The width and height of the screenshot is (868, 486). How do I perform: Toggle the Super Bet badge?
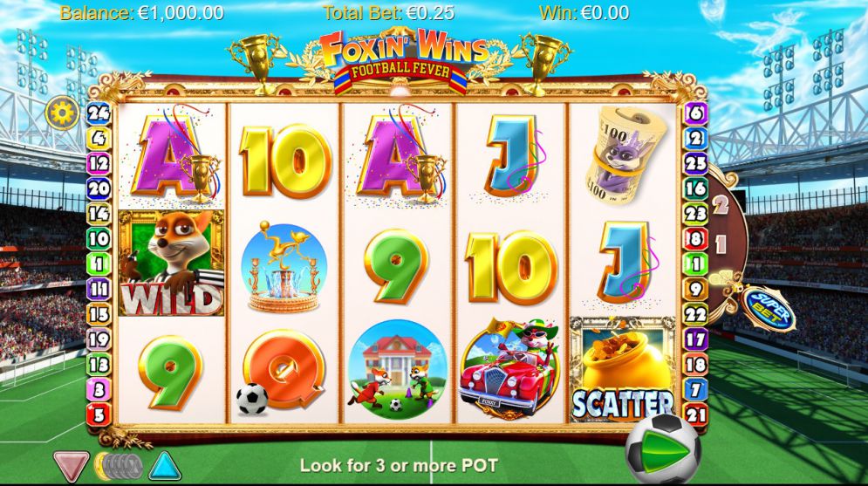point(769,310)
